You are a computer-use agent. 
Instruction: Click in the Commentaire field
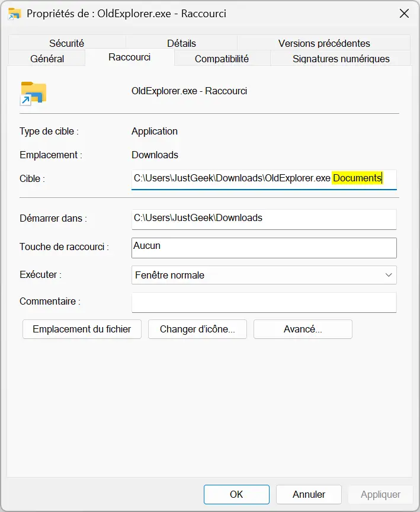[x=264, y=302]
